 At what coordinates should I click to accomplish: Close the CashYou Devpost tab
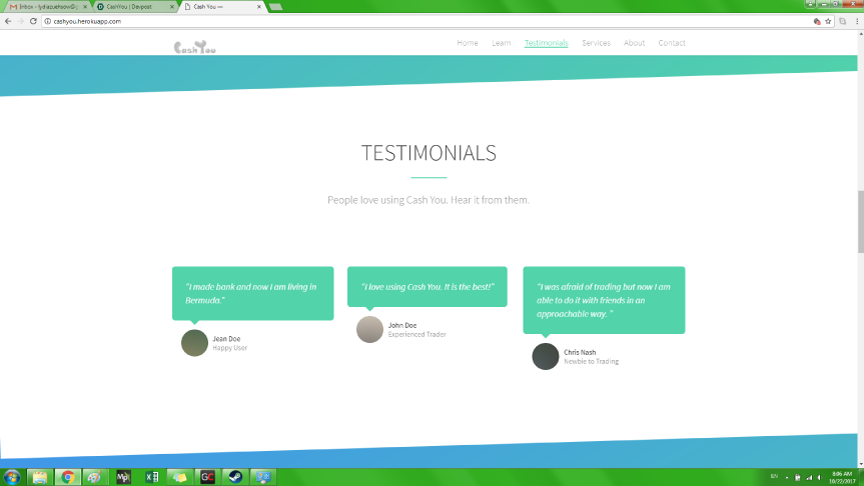tap(172, 7)
